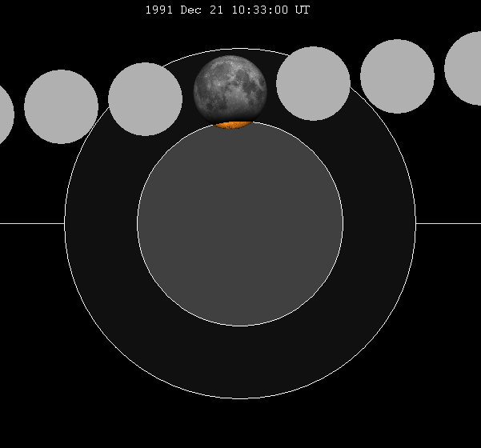This screenshot has width=481, height=448.
Task: Click the penumbra ring right of the umbra
Action: (x=379, y=224)
